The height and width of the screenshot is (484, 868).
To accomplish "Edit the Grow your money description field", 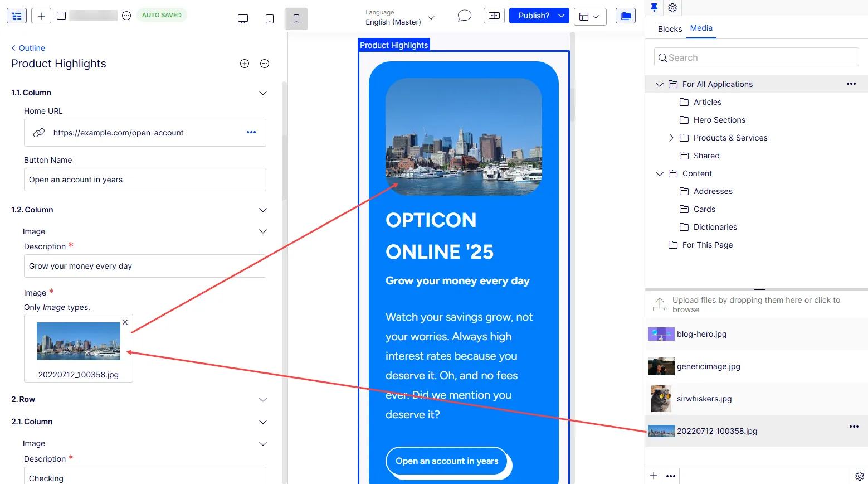I will coord(145,266).
